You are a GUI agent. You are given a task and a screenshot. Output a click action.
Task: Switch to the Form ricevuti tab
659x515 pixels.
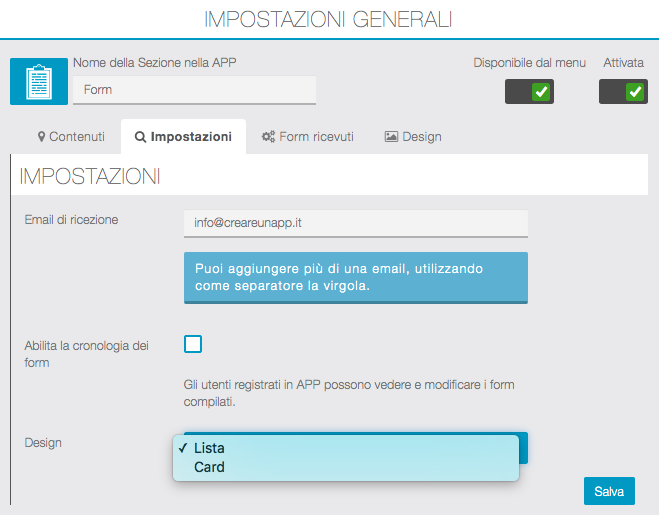click(307, 137)
